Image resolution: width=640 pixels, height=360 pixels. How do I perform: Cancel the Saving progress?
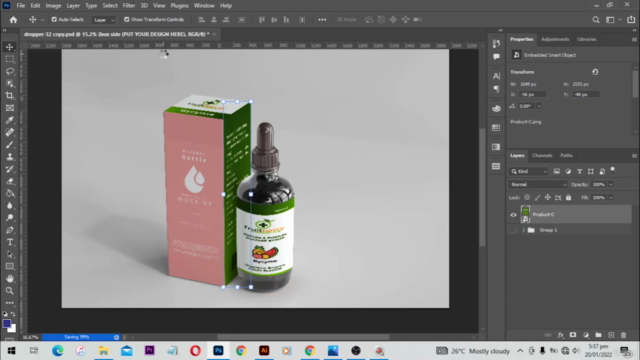point(116,337)
